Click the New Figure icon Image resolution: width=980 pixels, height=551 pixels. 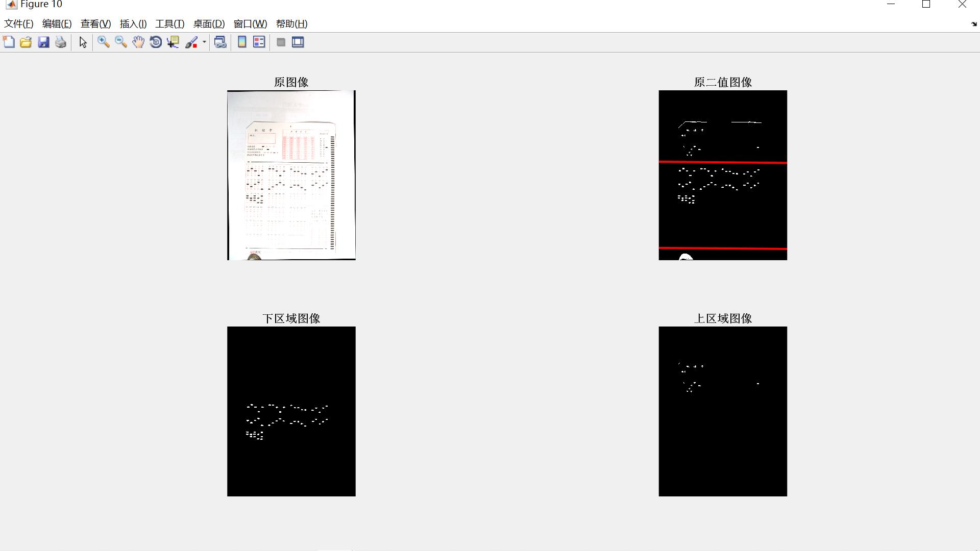tap(9, 42)
